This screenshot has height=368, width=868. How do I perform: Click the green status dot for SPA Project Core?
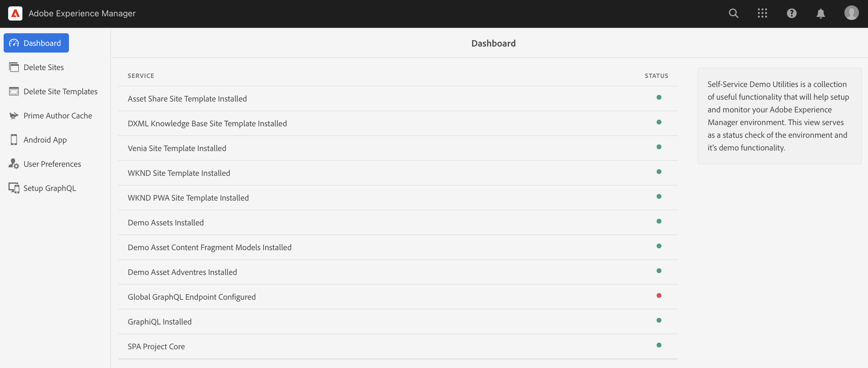[x=659, y=345]
